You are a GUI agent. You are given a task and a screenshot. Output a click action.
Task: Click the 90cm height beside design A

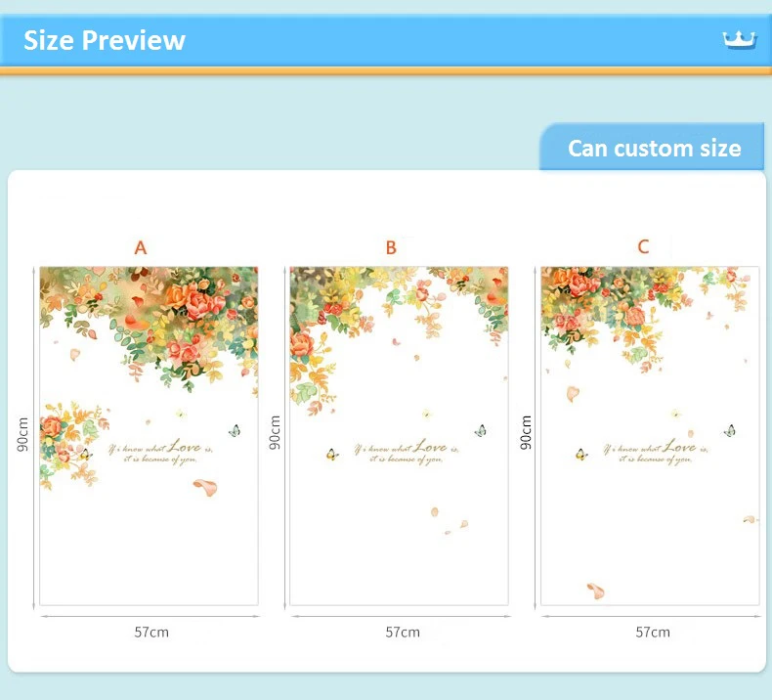pos(22,434)
